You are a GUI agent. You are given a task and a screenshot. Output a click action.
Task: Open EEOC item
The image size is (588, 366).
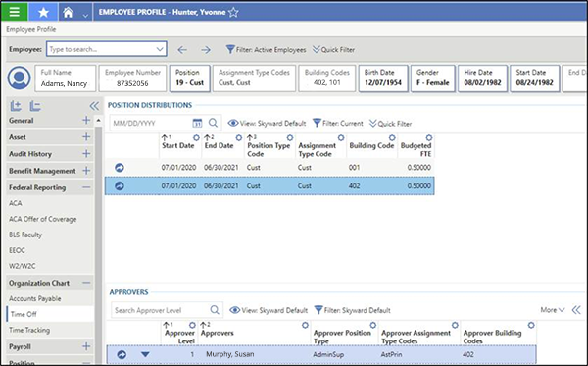(x=17, y=250)
